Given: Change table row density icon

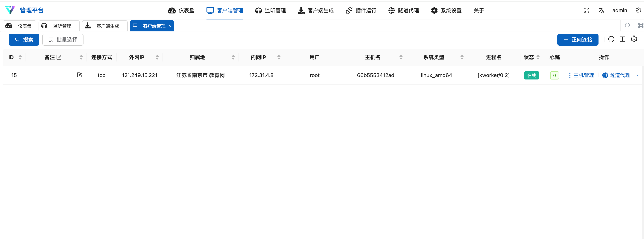Looking at the screenshot, I should 622,39.
